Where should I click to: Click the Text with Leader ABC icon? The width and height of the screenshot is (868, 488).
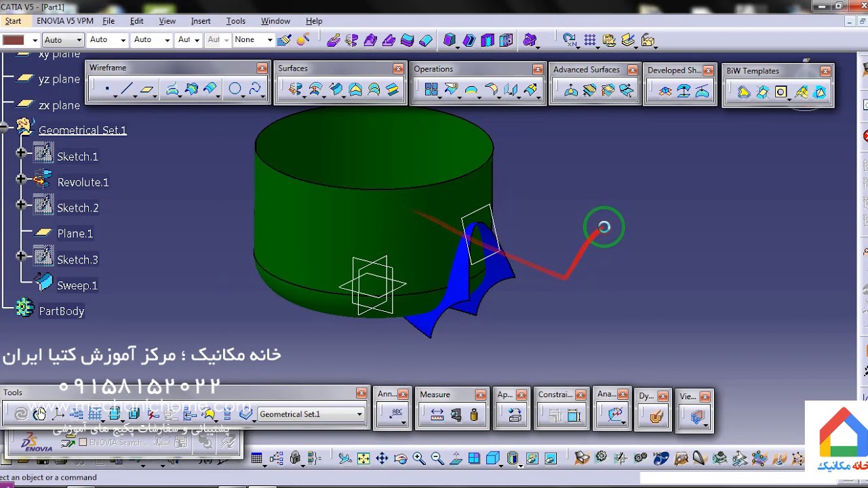396,414
